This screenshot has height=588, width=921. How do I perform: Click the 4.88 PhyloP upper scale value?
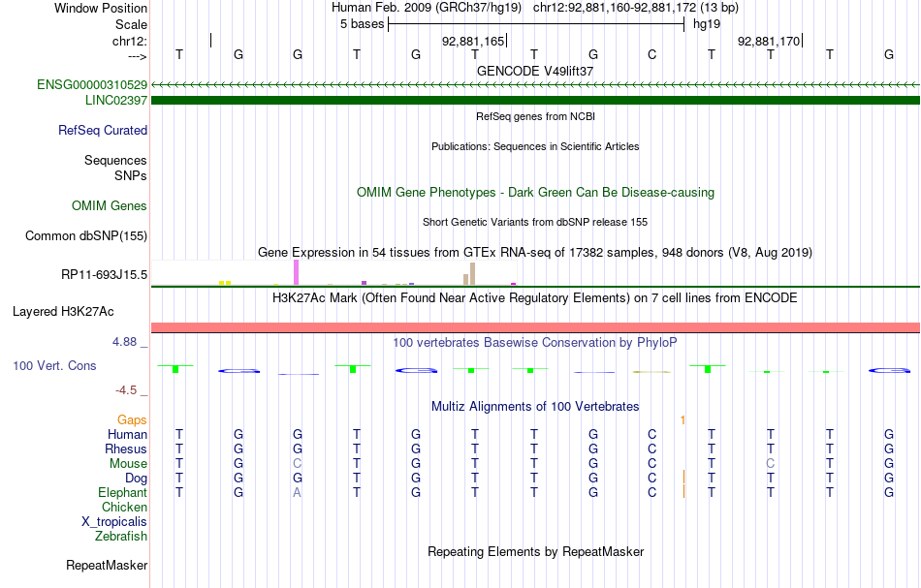(124, 342)
